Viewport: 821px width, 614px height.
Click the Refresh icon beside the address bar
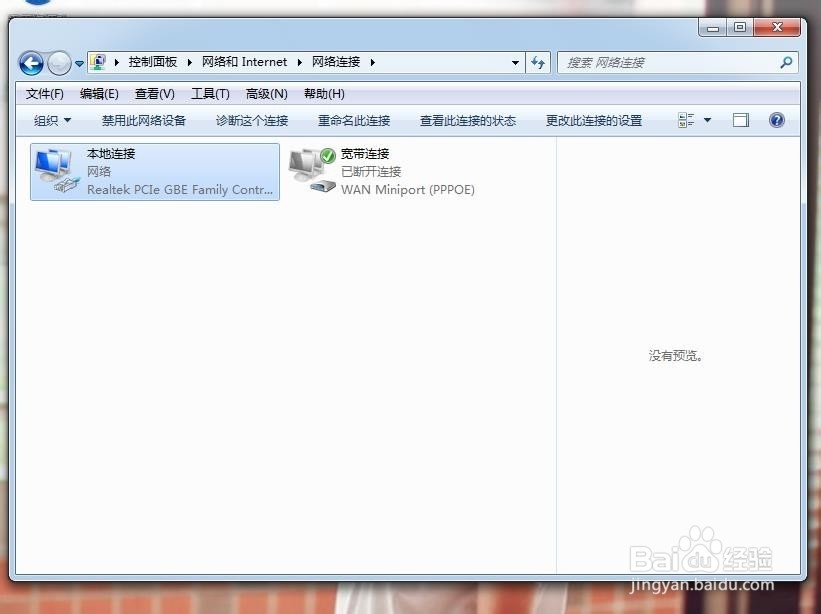tap(538, 62)
